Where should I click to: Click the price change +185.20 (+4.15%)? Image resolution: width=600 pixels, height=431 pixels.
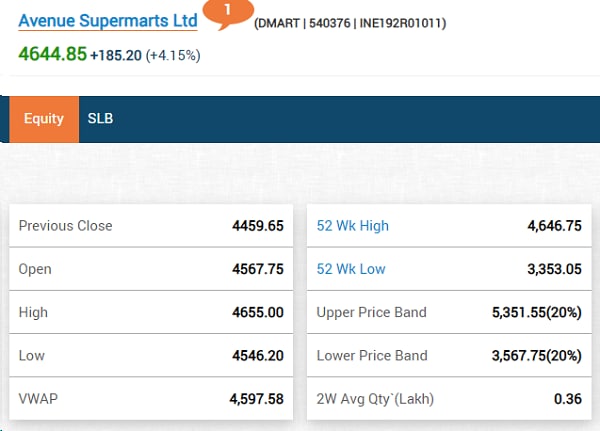coord(145,55)
